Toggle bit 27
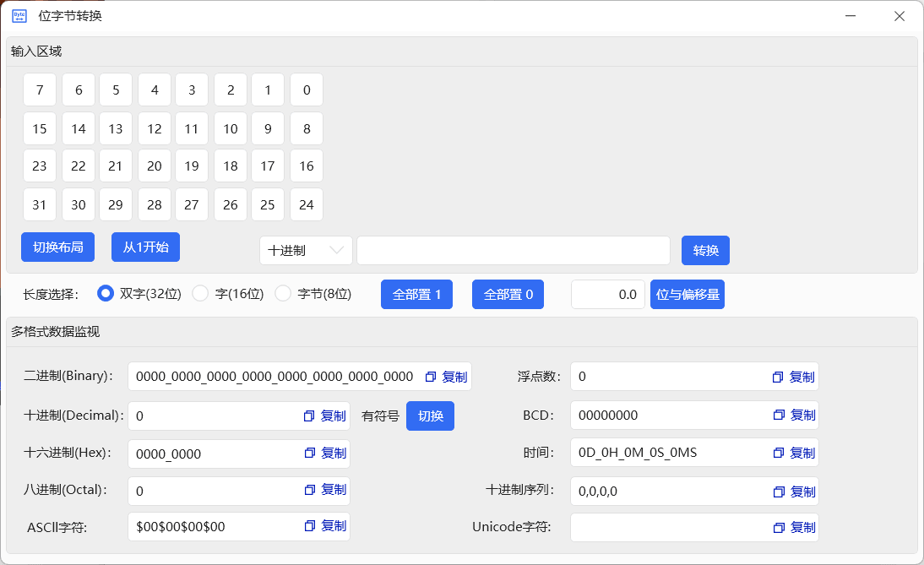 [x=192, y=204]
